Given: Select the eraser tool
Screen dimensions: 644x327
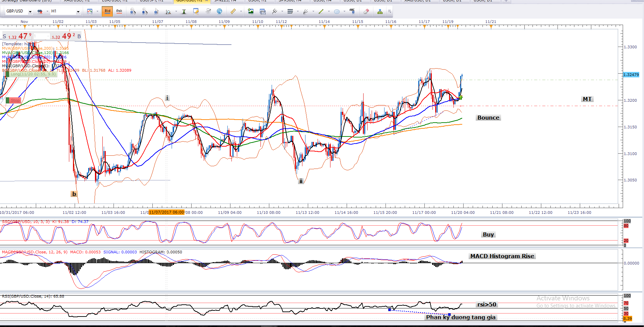Looking at the screenshot, I should [366, 11].
